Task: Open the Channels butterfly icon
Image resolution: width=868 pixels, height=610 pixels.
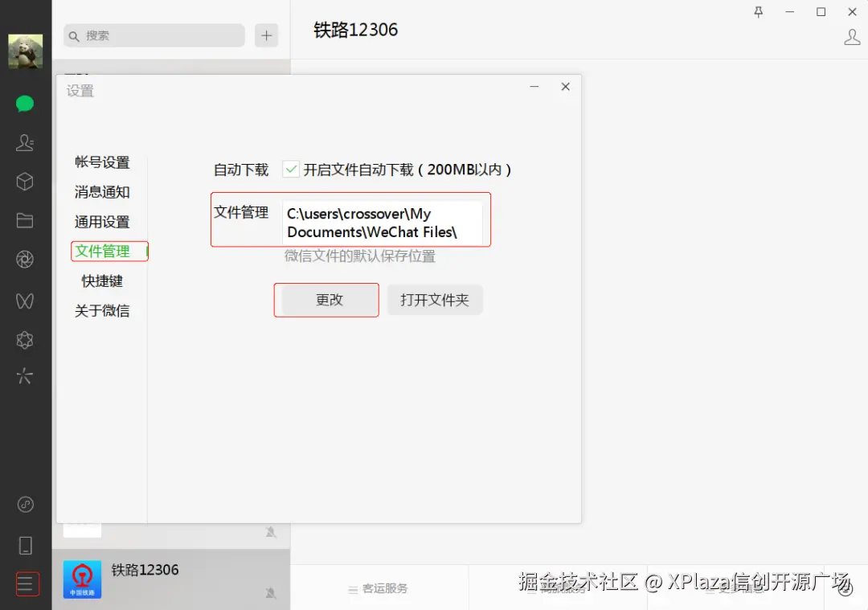Action: pyautogui.click(x=25, y=301)
